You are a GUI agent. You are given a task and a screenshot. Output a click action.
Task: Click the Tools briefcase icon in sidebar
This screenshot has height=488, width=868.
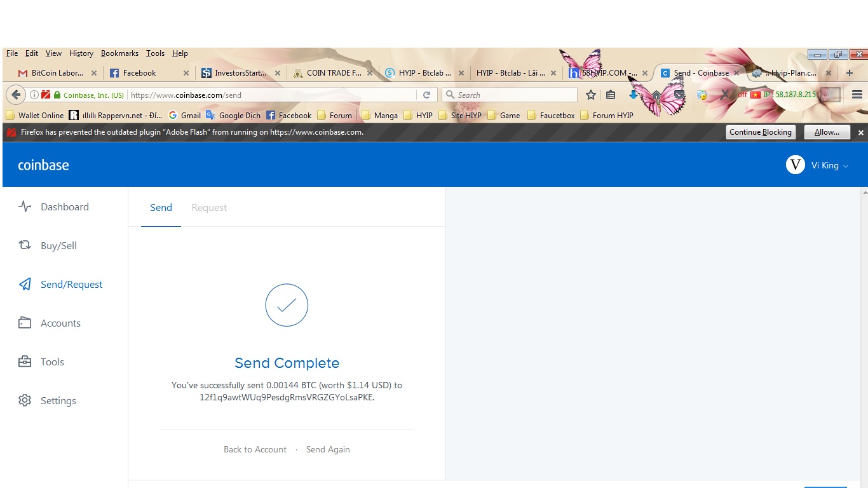25,362
